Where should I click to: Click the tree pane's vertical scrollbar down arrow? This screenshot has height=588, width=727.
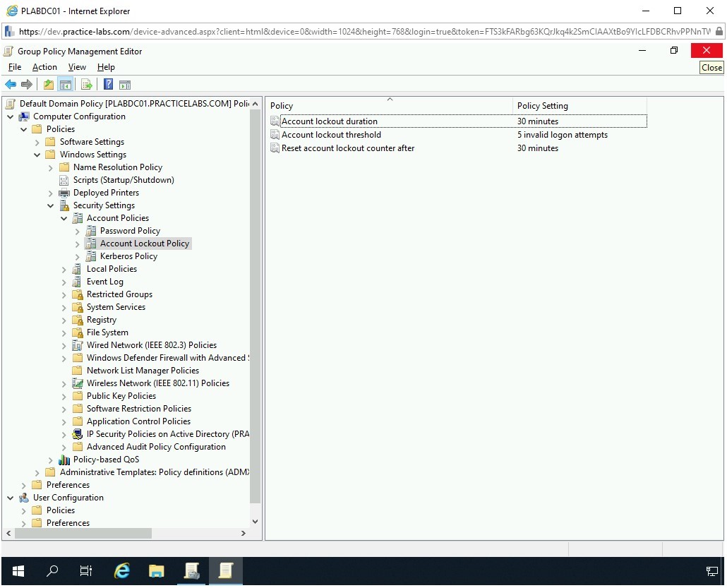point(256,522)
